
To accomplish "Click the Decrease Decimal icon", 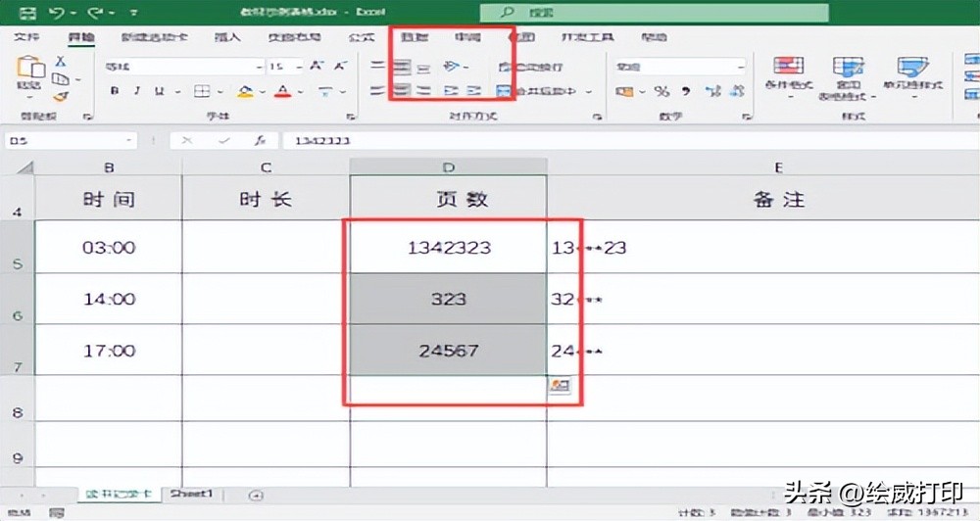I will 738,92.
